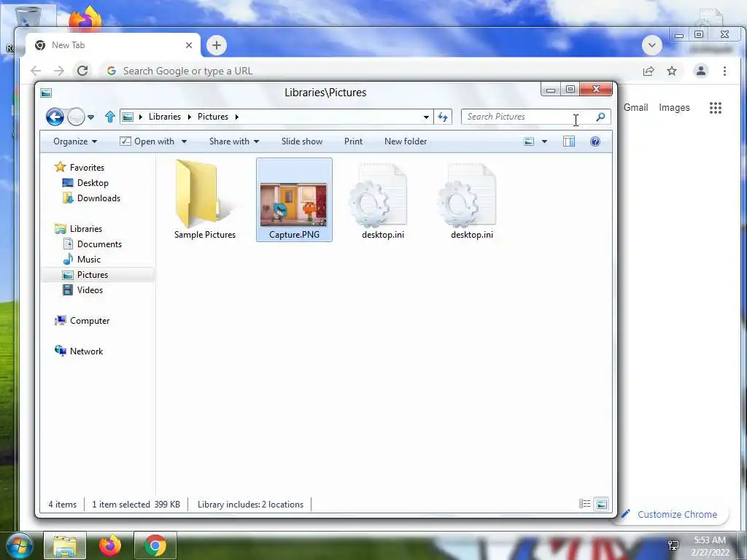Expand the Open with dropdown arrow

[184, 141]
